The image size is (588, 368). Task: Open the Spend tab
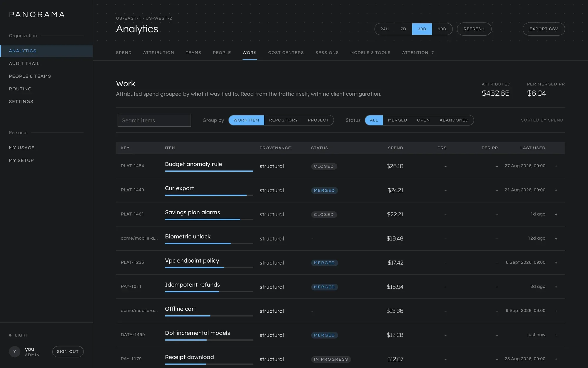click(x=124, y=53)
